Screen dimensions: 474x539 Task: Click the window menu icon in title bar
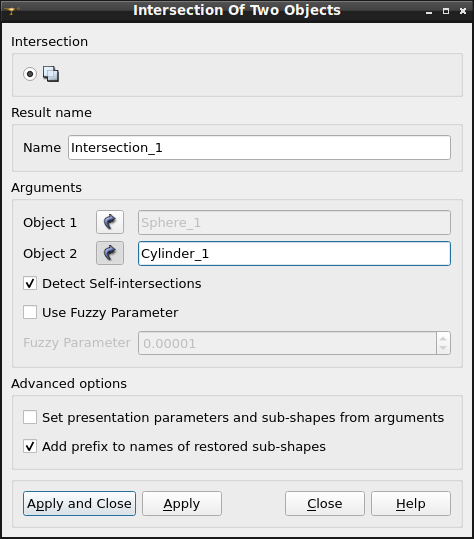[11, 10]
